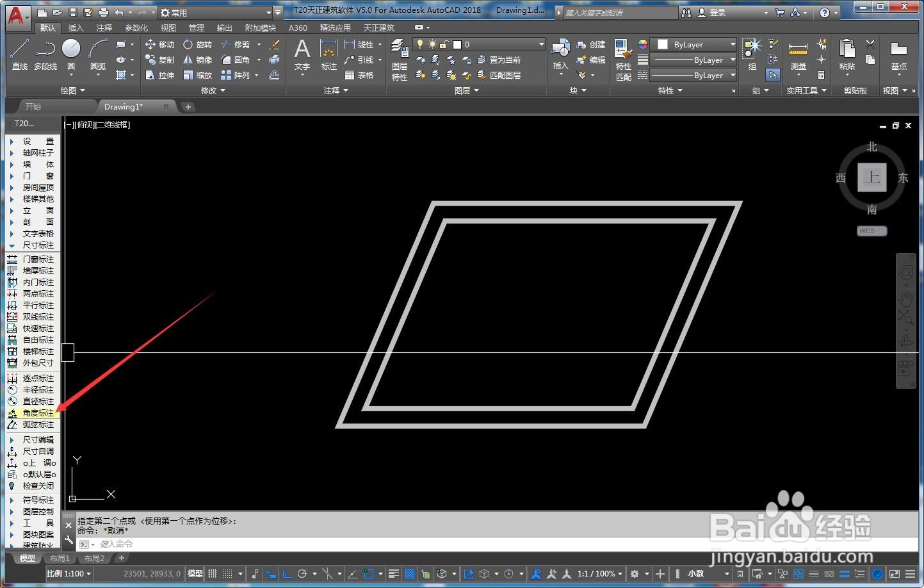Expand the 绘图 panel
Viewport: 924px width, 588px height.
[x=72, y=91]
